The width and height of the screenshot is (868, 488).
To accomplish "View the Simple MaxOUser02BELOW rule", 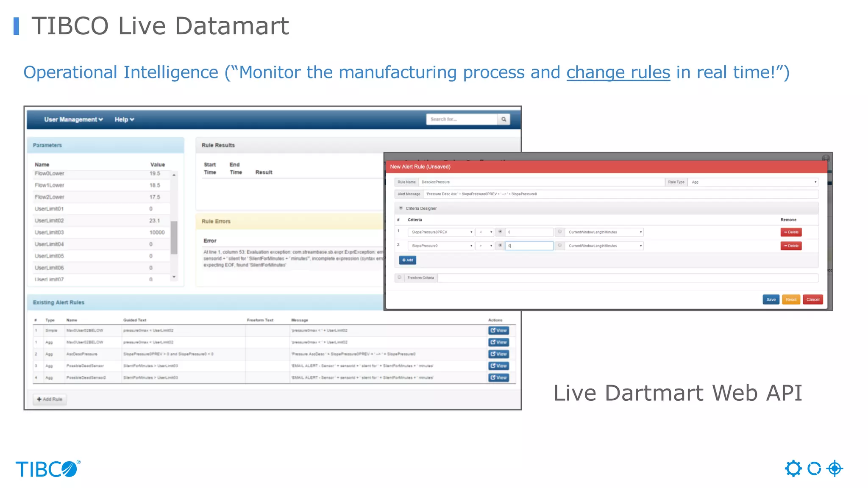I will click(498, 330).
